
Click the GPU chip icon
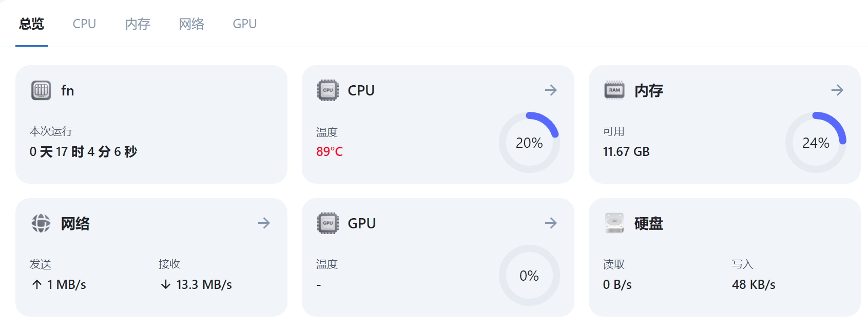(328, 223)
